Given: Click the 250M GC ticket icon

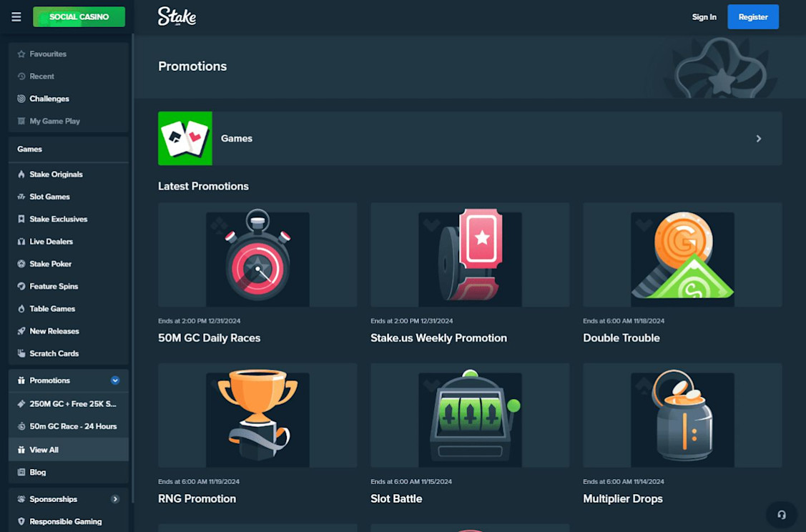Looking at the screenshot, I should point(21,404).
